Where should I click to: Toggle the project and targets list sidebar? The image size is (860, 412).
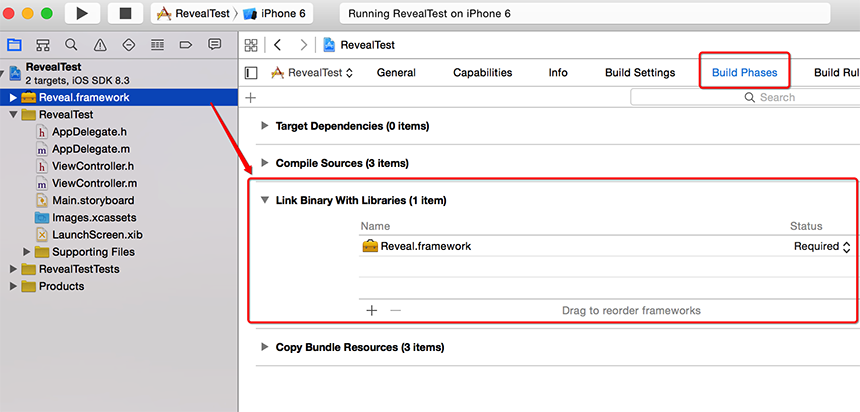(x=251, y=72)
